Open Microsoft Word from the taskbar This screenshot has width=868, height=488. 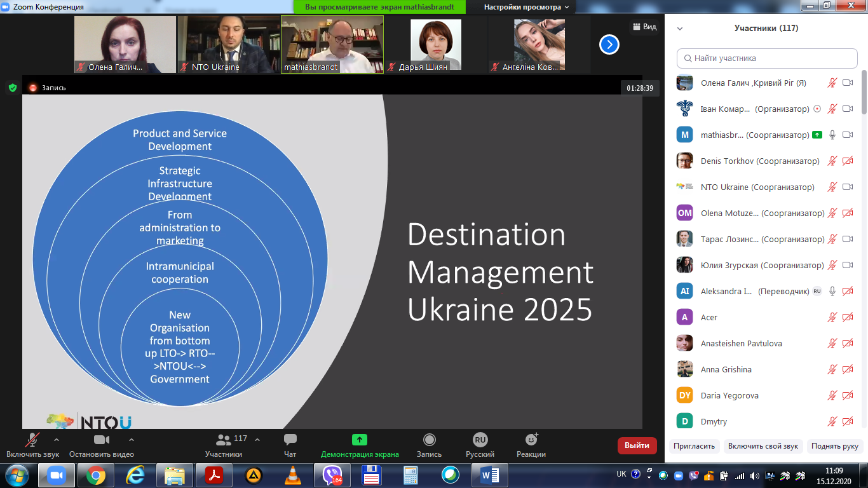click(490, 475)
